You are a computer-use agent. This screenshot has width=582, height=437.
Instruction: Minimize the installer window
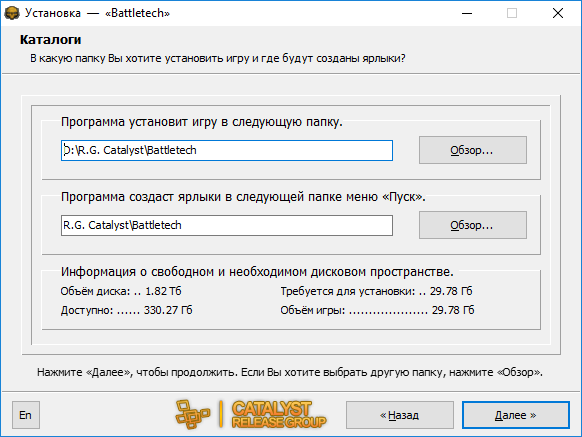tap(467, 13)
